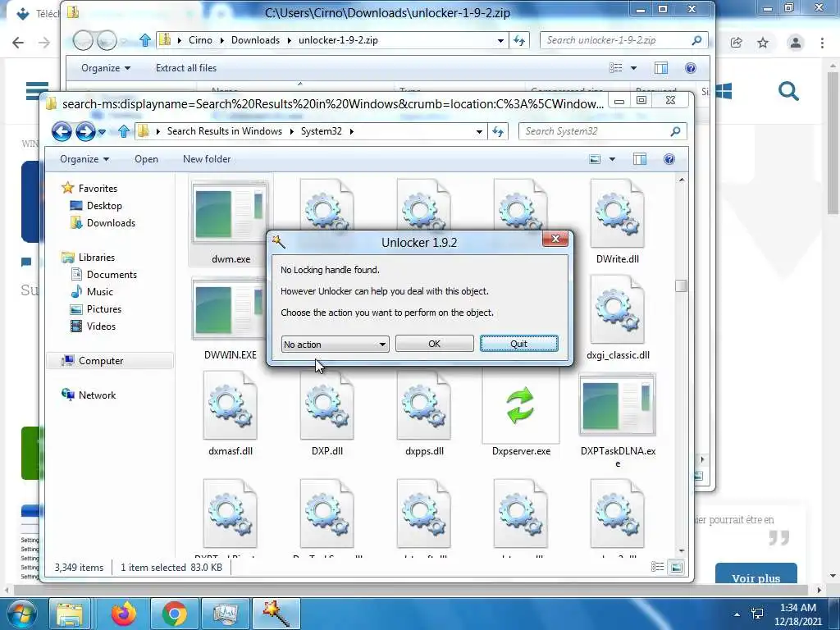Switch to large icons view in status bar
Screen dimensions: 840x630
(676, 567)
